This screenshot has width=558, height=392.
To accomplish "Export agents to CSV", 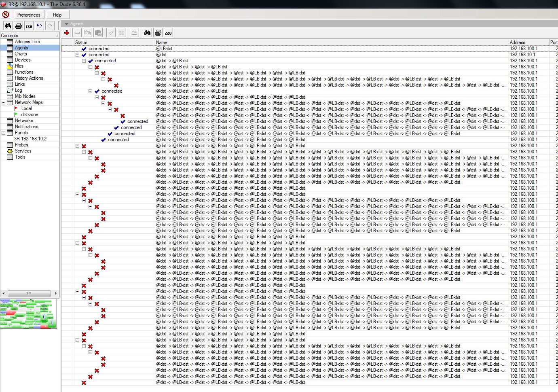I will tap(168, 33).
